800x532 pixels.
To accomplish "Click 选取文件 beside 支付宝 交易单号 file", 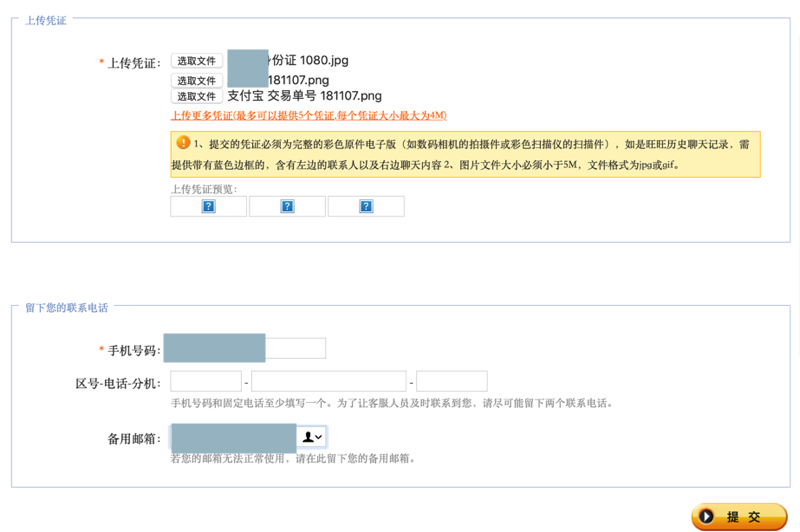I will 196,96.
